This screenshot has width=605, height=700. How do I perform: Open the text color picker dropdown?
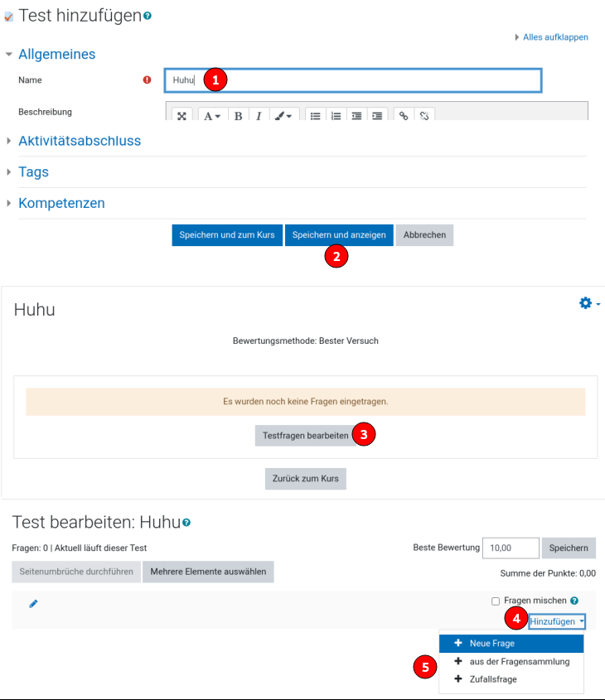(x=283, y=116)
